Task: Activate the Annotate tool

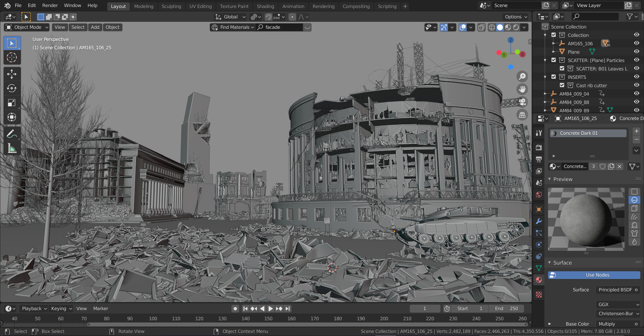Action: [x=12, y=133]
